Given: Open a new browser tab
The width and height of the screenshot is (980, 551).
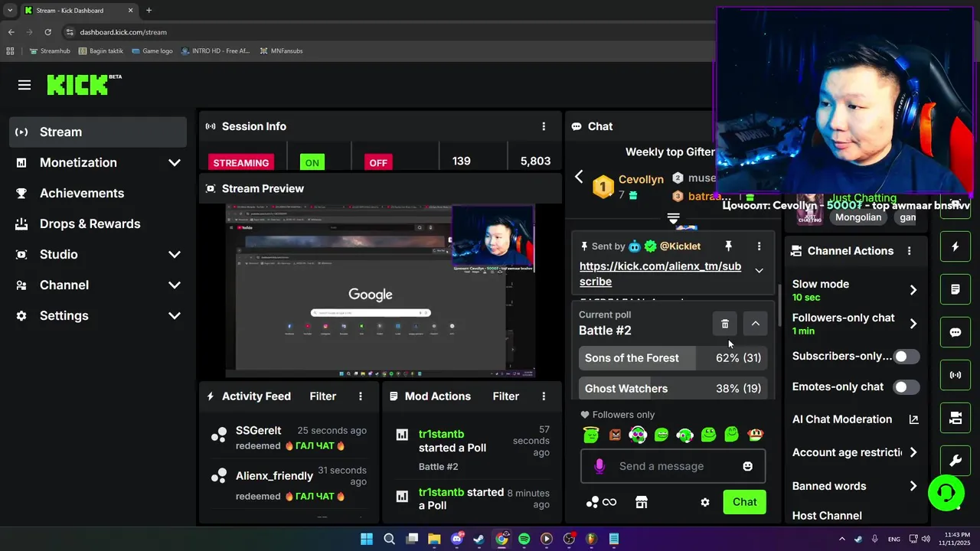Looking at the screenshot, I should tap(149, 11).
